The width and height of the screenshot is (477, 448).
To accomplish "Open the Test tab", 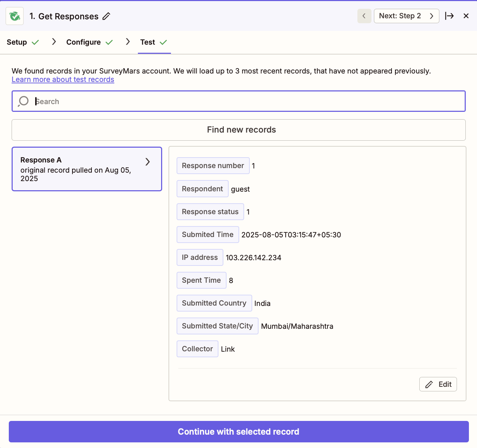I will pyautogui.click(x=154, y=42).
